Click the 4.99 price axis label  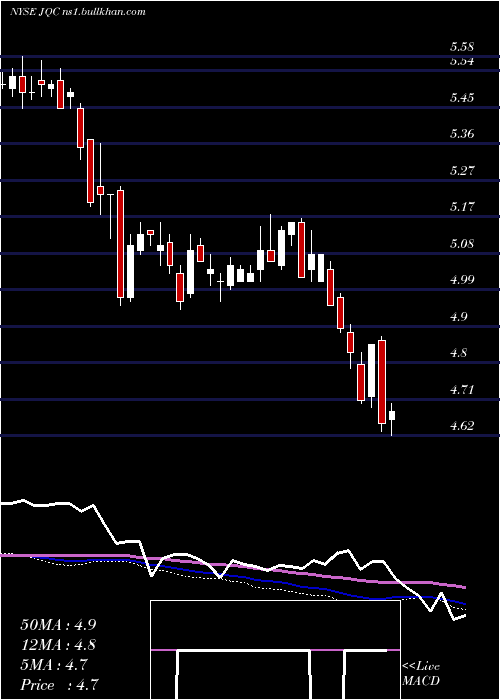462,280
